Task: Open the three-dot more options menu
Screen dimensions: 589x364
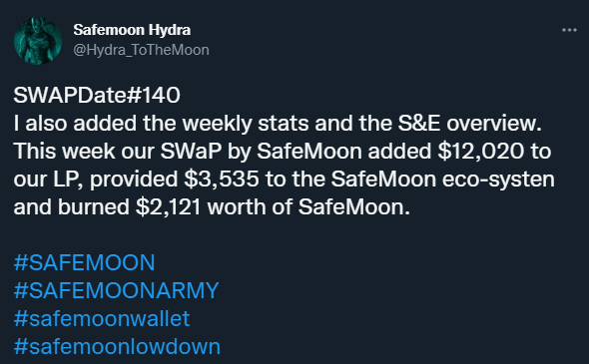Action: pos(569,30)
